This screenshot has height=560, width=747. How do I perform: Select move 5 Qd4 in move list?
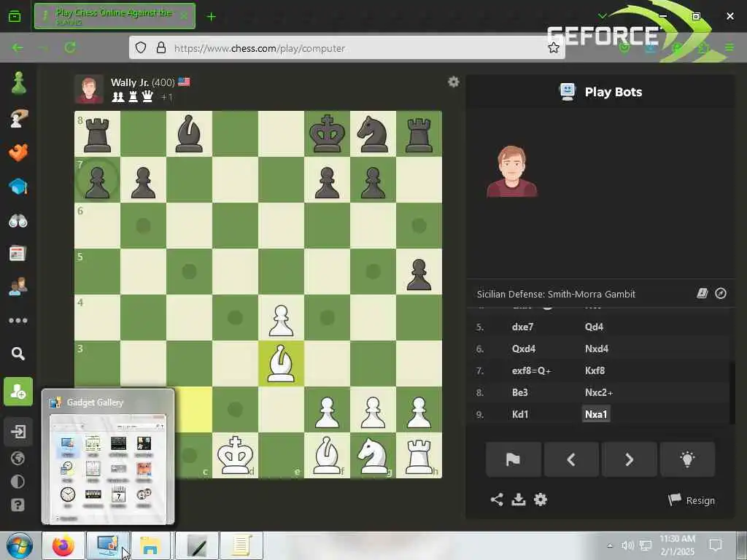click(x=594, y=327)
